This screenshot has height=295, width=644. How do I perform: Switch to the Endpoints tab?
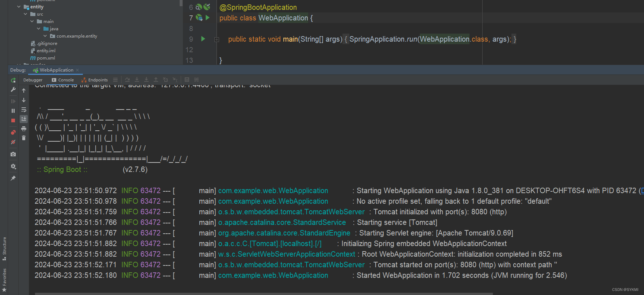tap(95, 80)
